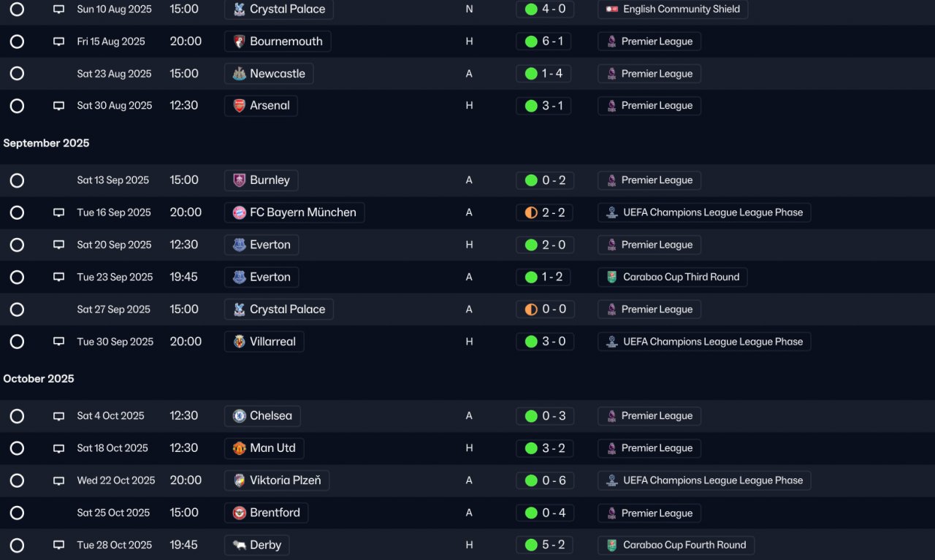Viewport: 935px width, 560px height.
Task: Open the Crystal Palace Community Shield opponent button
Action: point(279,9)
